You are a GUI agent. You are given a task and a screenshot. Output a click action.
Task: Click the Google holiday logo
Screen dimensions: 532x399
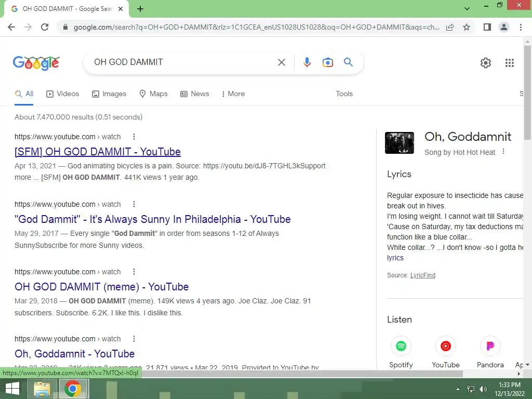point(36,63)
